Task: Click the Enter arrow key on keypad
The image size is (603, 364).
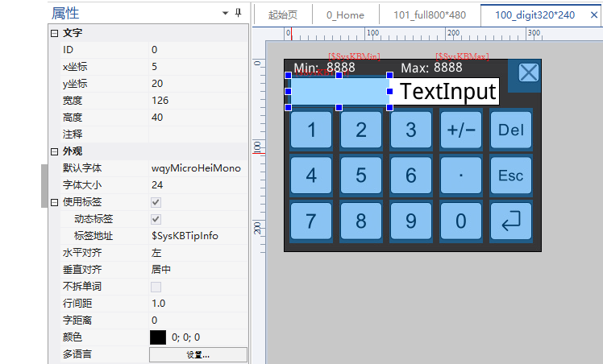Action: pyautogui.click(x=510, y=221)
